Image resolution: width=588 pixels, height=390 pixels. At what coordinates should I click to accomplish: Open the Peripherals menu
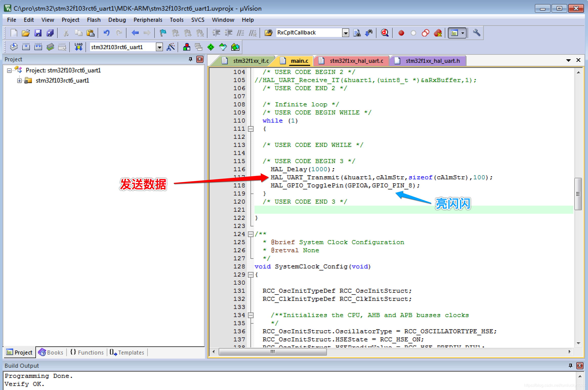pos(148,20)
